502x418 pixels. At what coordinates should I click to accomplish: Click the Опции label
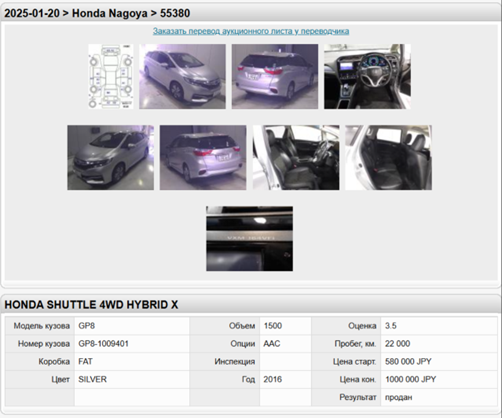click(x=243, y=344)
